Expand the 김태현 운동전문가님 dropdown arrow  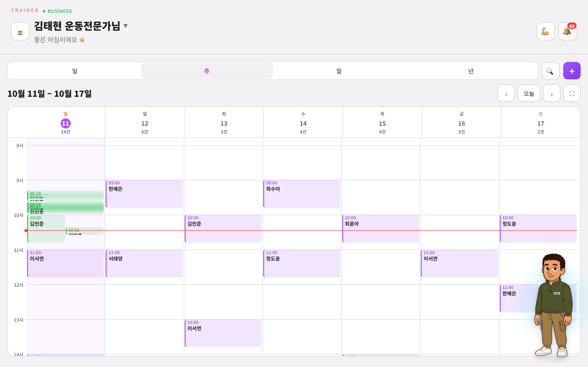(x=126, y=26)
